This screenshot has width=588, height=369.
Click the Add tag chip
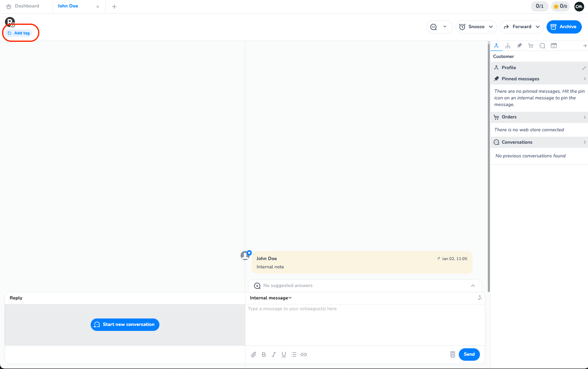[19, 33]
